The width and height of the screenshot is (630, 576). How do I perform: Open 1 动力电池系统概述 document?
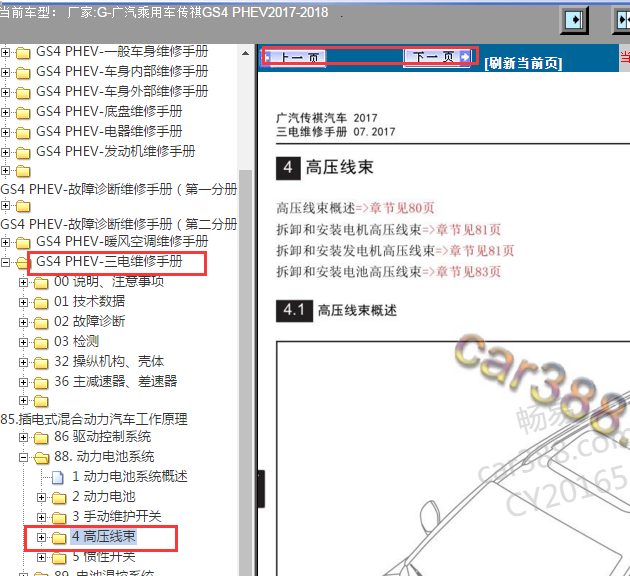coord(130,476)
